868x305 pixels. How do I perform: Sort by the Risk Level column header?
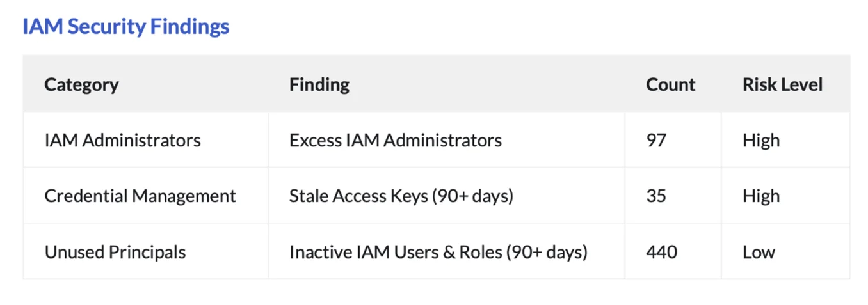(782, 84)
